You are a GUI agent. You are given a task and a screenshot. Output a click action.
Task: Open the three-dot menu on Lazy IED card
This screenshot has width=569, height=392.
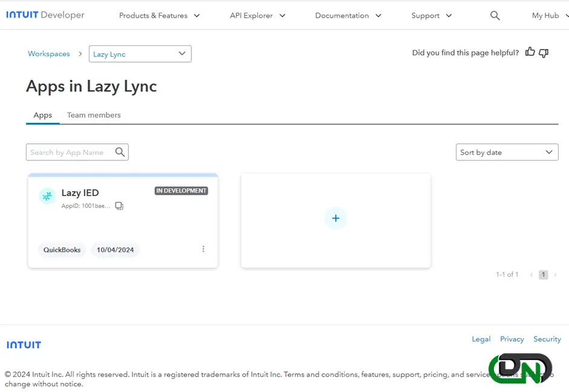[x=203, y=249]
